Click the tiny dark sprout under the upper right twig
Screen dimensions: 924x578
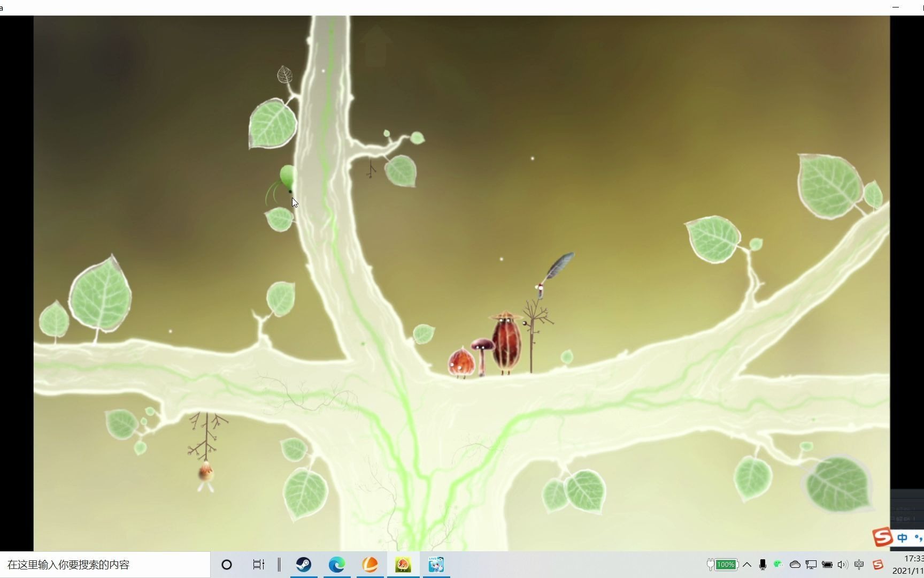(x=371, y=169)
